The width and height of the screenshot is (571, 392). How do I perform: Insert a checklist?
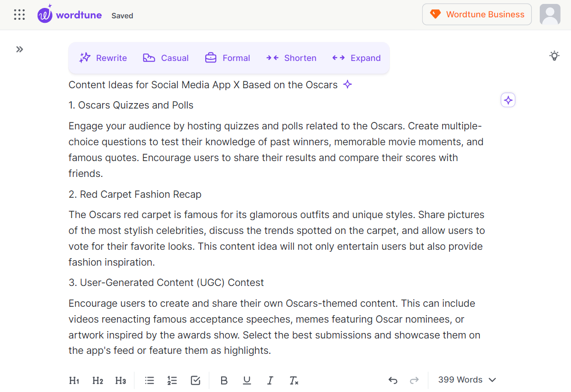pyautogui.click(x=195, y=380)
